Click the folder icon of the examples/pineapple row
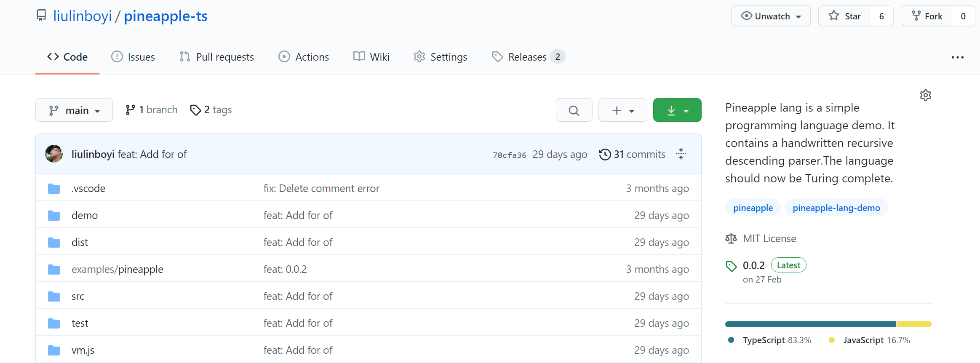This screenshot has width=980, height=363. coord(54,270)
